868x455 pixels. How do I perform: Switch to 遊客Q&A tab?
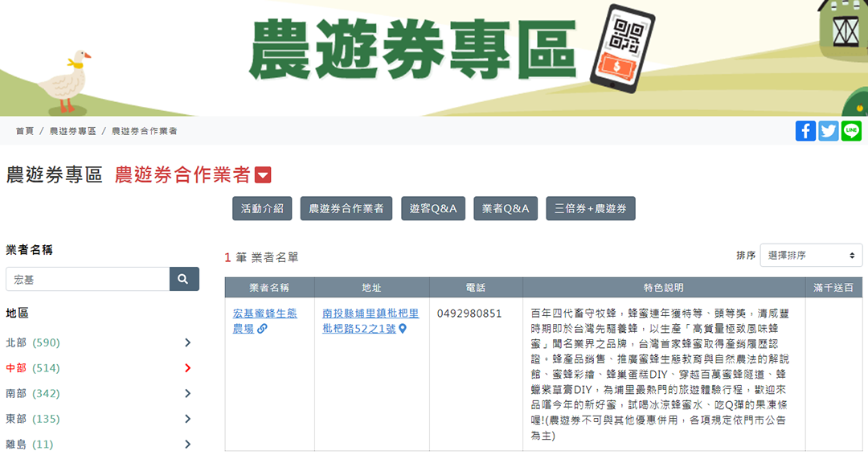[x=432, y=209]
